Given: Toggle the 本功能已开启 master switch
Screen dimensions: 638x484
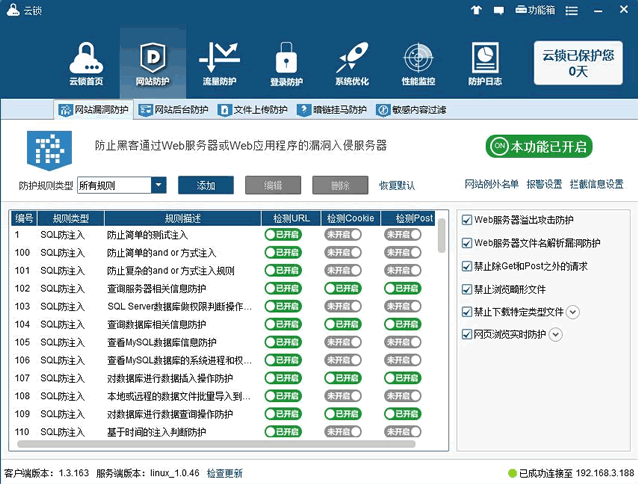Looking at the screenshot, I should (x=539, y=147).
